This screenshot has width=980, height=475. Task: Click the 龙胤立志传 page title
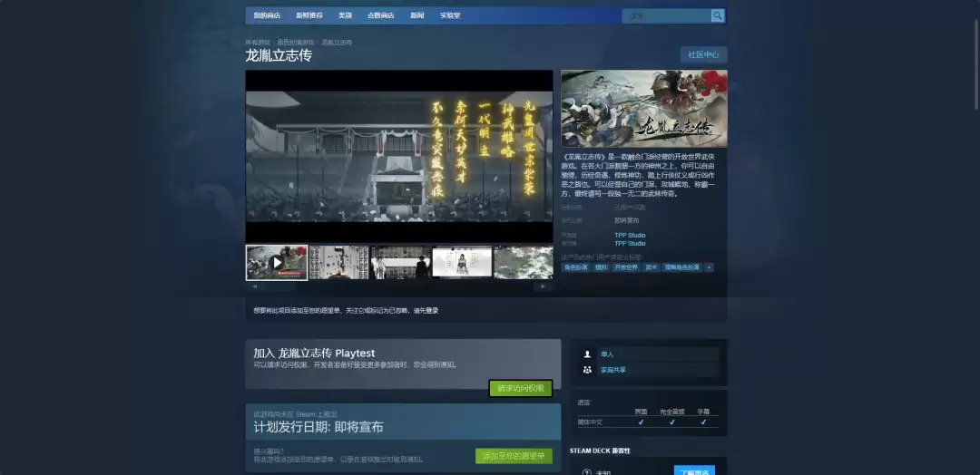279,55
